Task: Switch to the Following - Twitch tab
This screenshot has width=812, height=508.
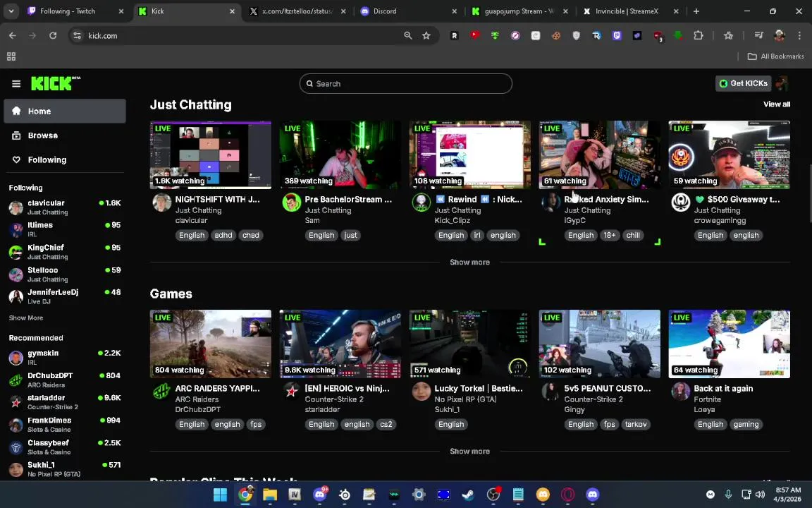Action: coord(76,11)
